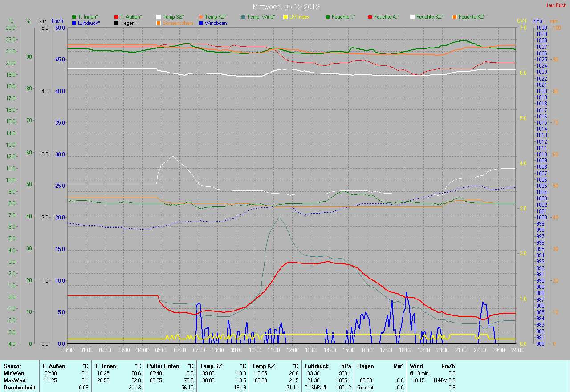Click the T. Außen minimum value "-2.1"

[x=84, y=373]
